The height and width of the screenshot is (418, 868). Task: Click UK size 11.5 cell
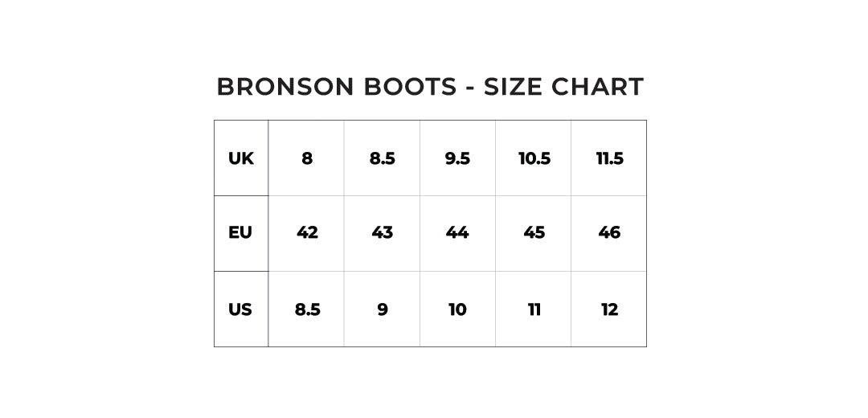click(x=609, y=158)
